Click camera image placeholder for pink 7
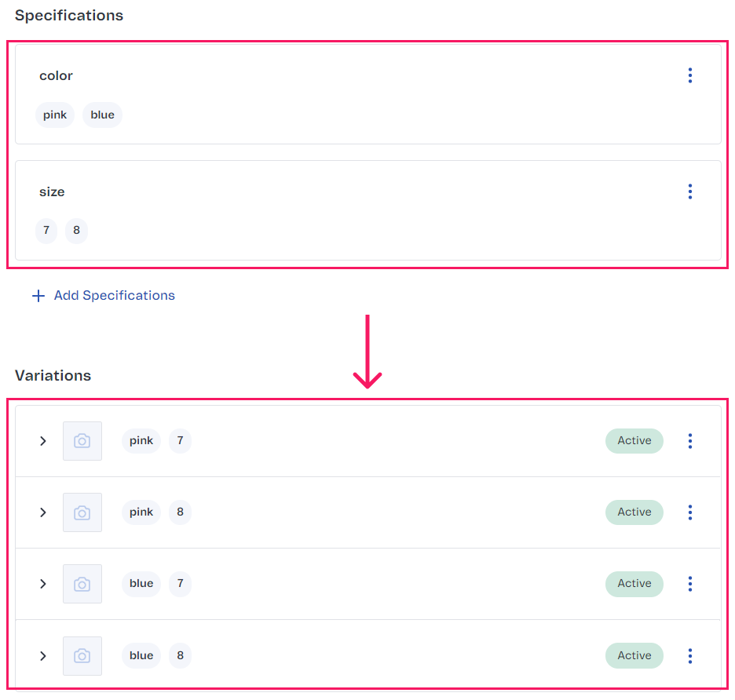The height and width of the screenshot is (700, 735). tap(82, 441)
